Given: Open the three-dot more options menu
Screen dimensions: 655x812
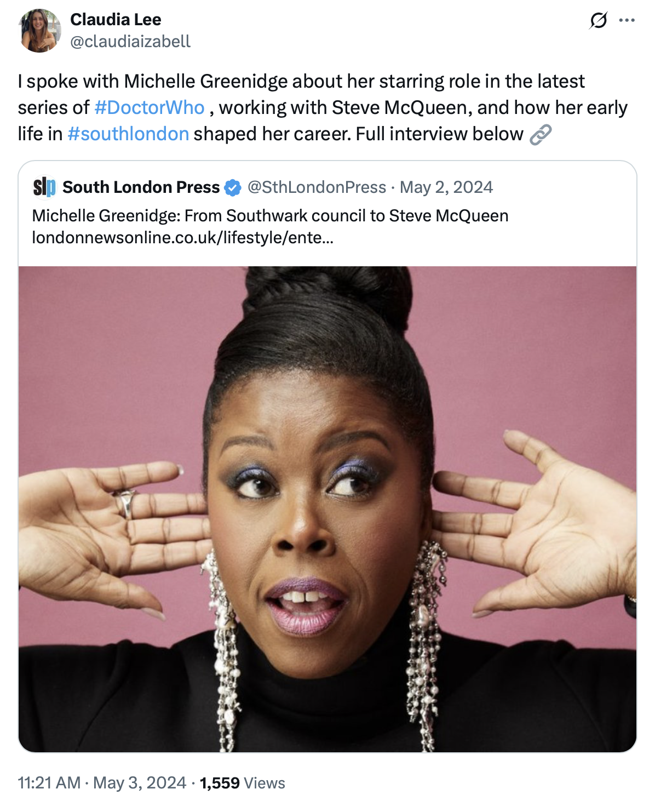Looking at the screenshot, I should [627, 20].
